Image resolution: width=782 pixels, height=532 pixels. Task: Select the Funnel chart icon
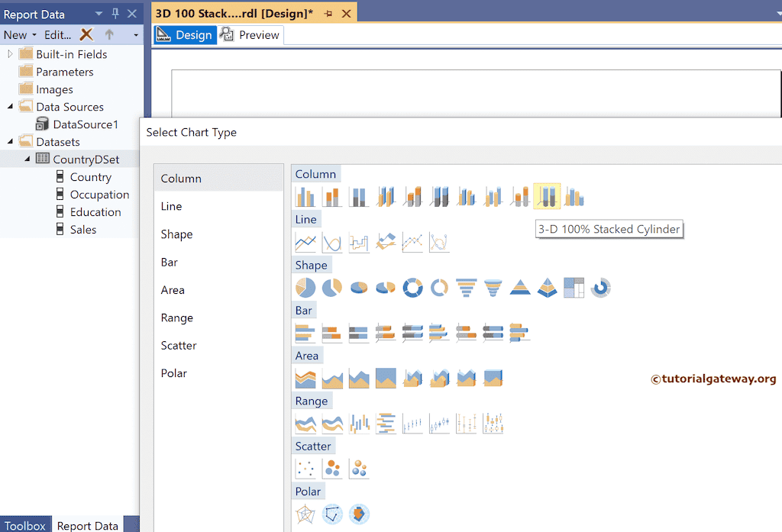pos(467,288)
